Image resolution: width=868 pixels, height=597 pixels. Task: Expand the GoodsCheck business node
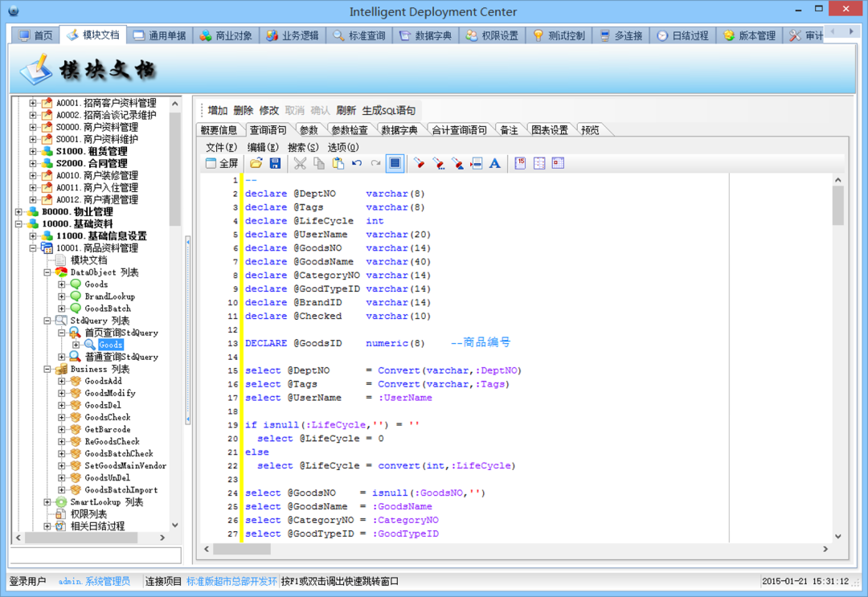point(61,417)
